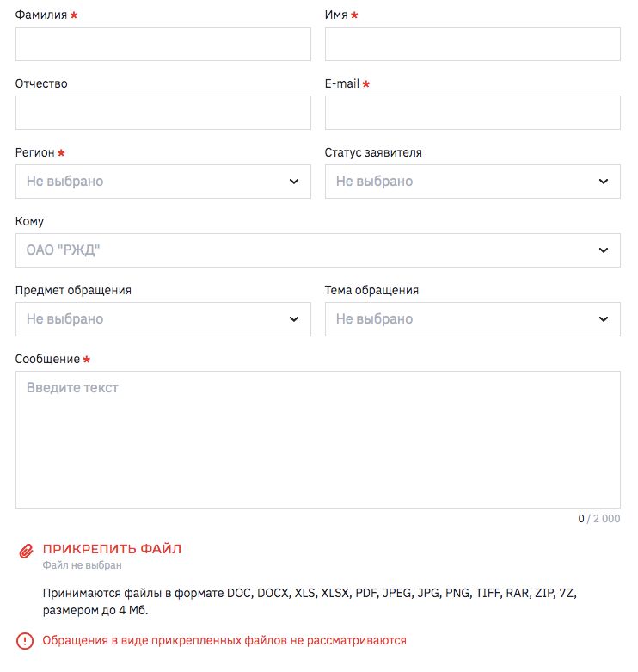This screenshot has width=638, height=672.
Task: Click the warning about attached files text
Action: 224,641
